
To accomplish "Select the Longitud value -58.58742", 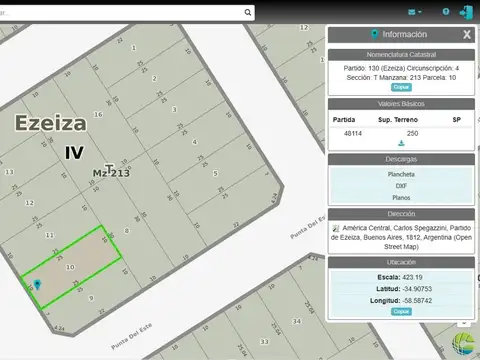I will pyautogui.click(x=417, y=301).
